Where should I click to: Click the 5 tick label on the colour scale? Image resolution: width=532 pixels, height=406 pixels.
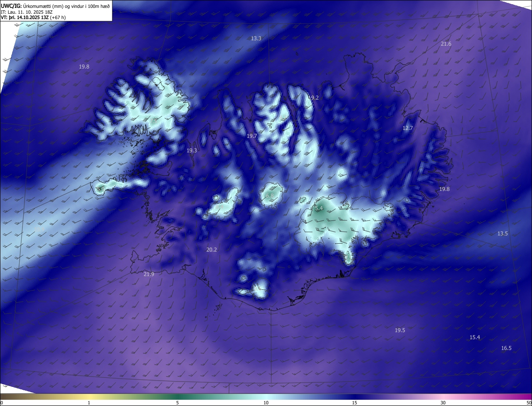coord(177,403)
